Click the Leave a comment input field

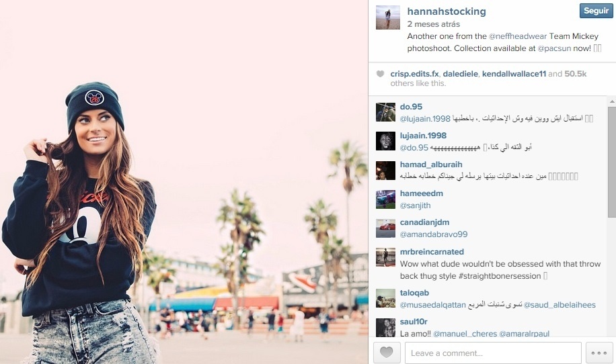[x=493, y=353]
